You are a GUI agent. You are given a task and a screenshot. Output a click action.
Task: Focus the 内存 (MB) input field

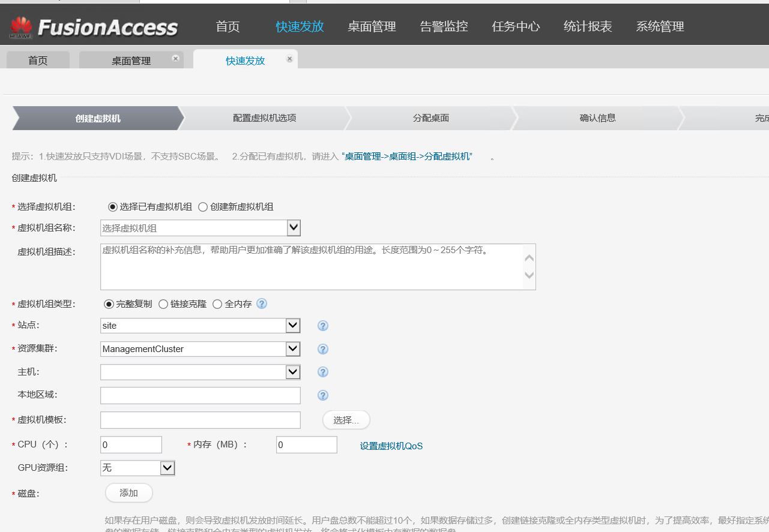tap(307, 444)
